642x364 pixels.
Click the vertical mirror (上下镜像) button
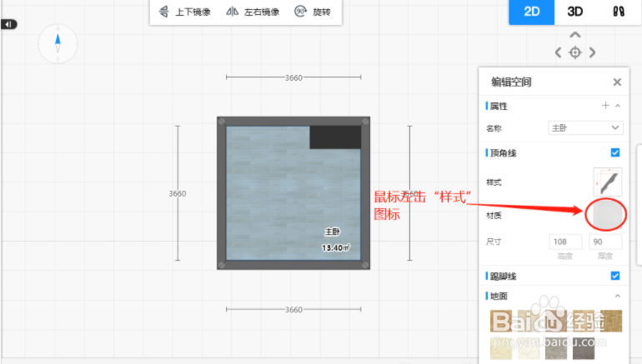tap(184, 12)
